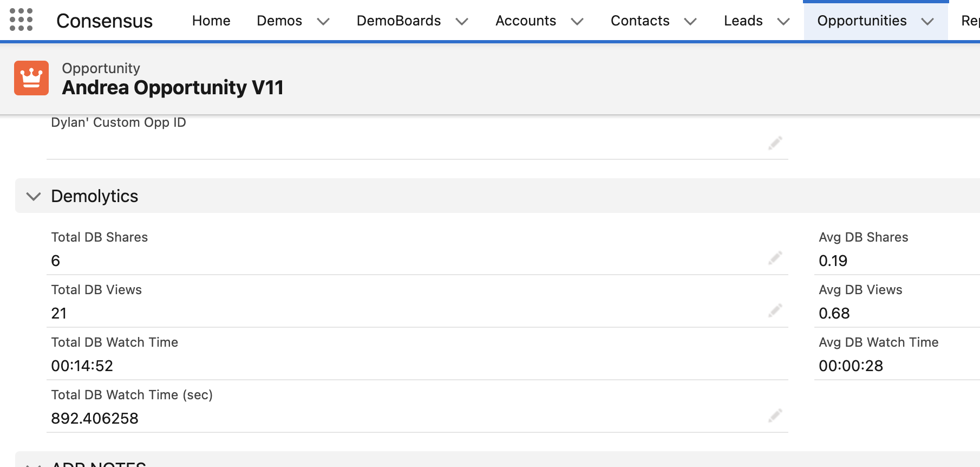Viewport: 980px width, 467px height.
Task: Click the Total DB Views label
Action: click(96, 290)
